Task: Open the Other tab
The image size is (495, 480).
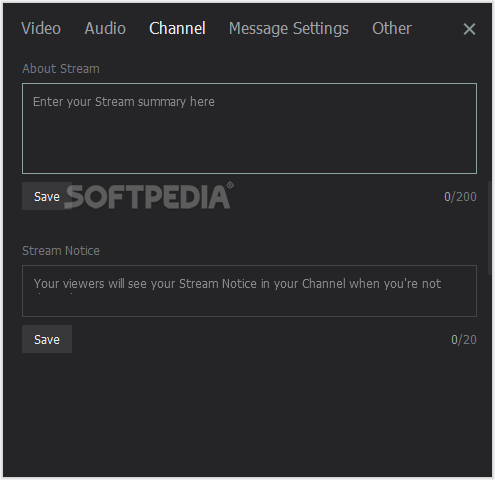Action: (392, 28)
